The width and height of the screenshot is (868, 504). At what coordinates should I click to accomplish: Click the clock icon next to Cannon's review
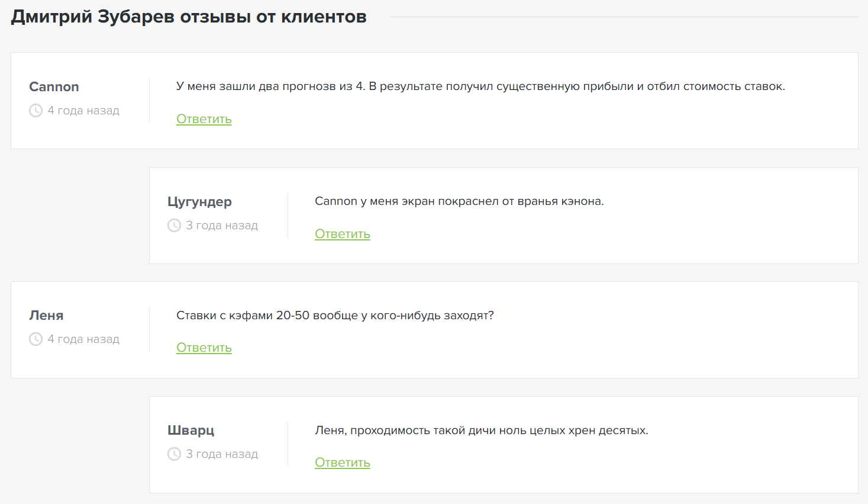[35, 110]
